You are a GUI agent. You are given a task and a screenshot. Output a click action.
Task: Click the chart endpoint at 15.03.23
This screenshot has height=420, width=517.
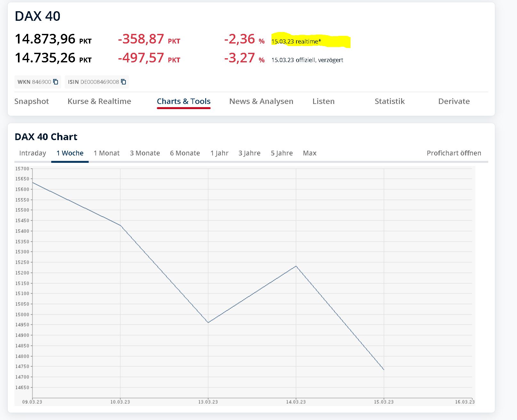coord(384,370)
